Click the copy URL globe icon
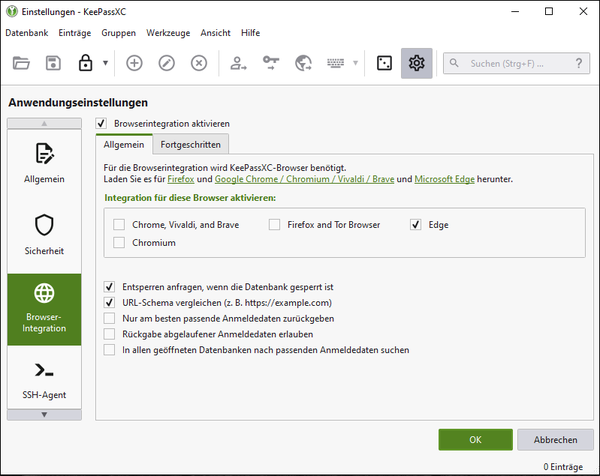Image resolution: width=600 pixels, height=476 pixels. coord(303,63)
